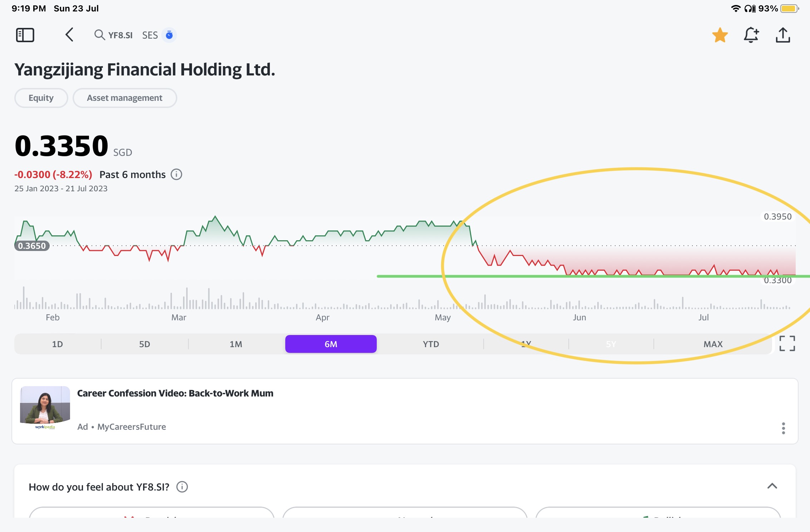Open ad options three-dot menu

coord(783,428)
